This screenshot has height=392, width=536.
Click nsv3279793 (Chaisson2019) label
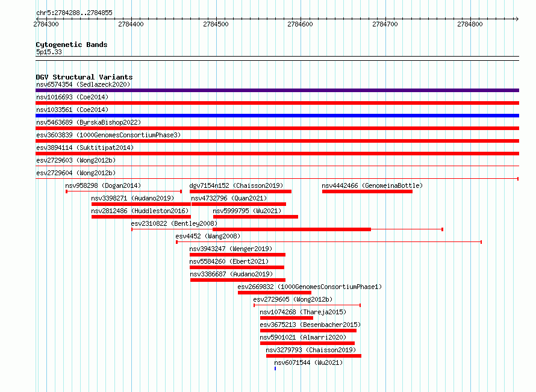[x=311, y=350]
